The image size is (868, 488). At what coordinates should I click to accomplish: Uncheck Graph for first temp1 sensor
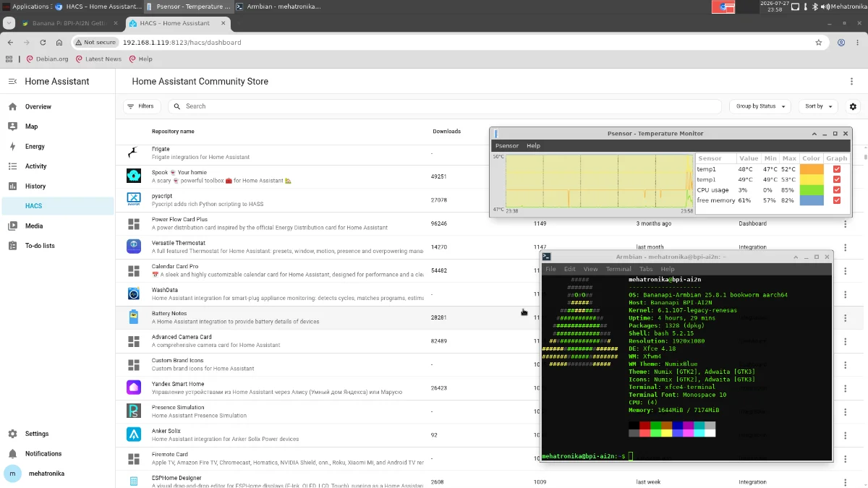click(x=837, y=169)
